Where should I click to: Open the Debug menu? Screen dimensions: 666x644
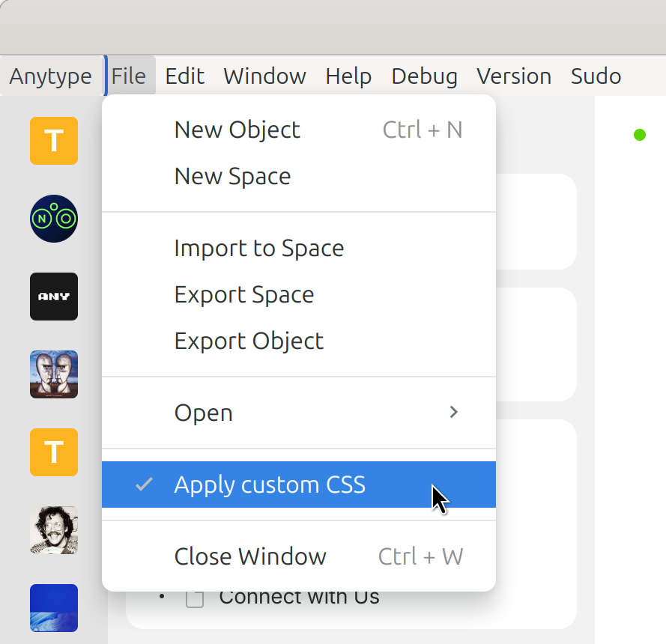tap(424, 76)
